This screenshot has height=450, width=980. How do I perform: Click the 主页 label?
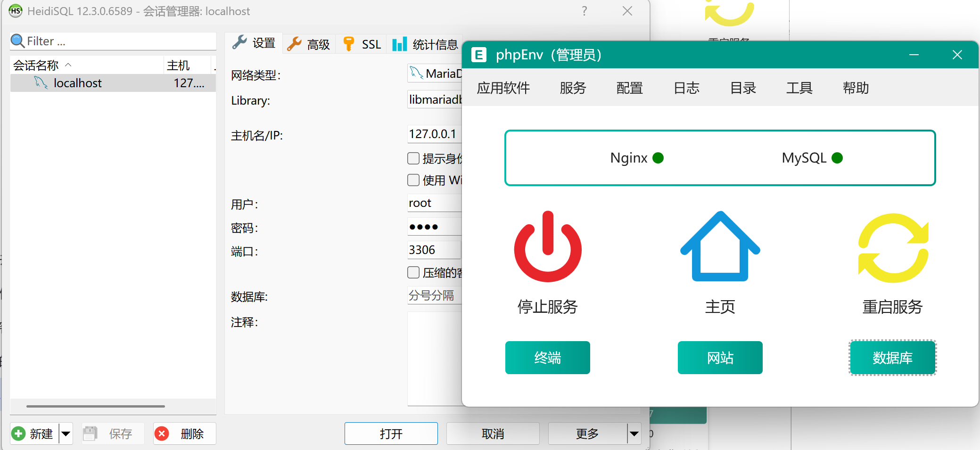pyautogui.click(x=720, y=307)
